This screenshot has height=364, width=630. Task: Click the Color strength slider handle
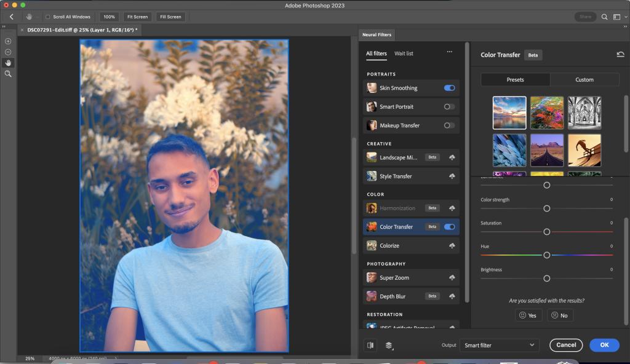point(547,208)
